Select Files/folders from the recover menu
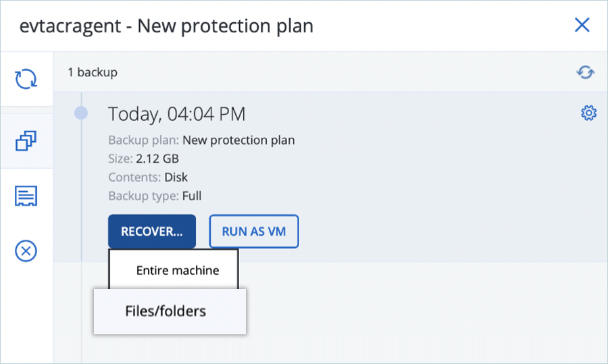 pos(166,311)
